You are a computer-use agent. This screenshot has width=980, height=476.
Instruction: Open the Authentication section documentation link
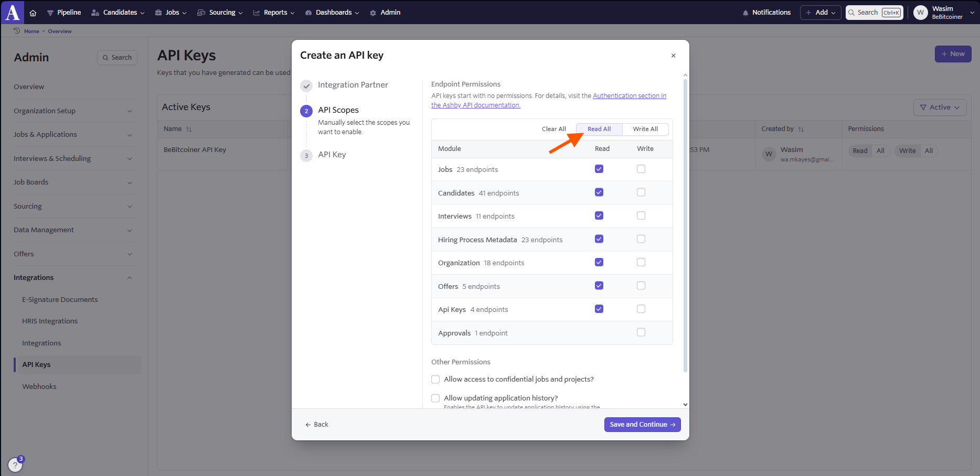tap(629, 96)
